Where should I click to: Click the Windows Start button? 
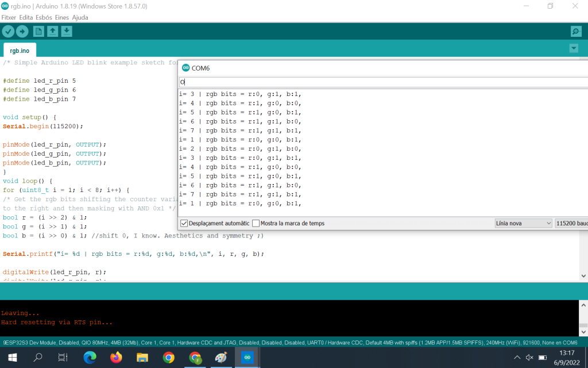point(11,357)
